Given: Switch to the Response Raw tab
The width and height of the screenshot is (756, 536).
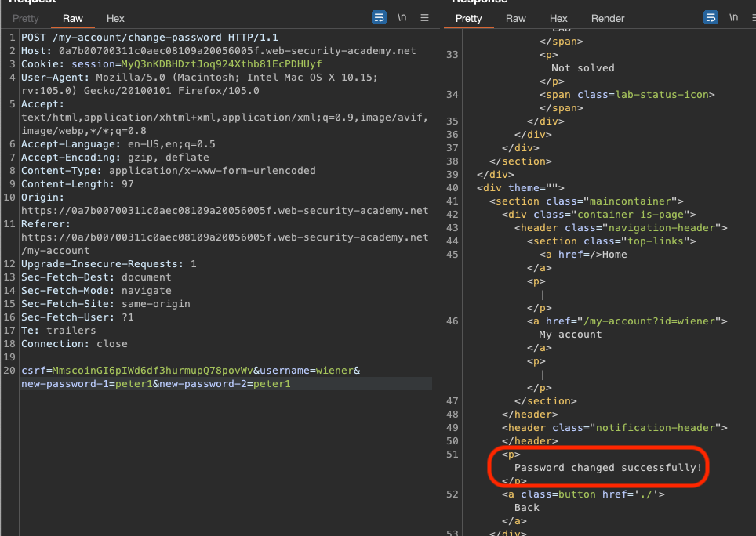Looking at the screenshot, I should 516,18.
